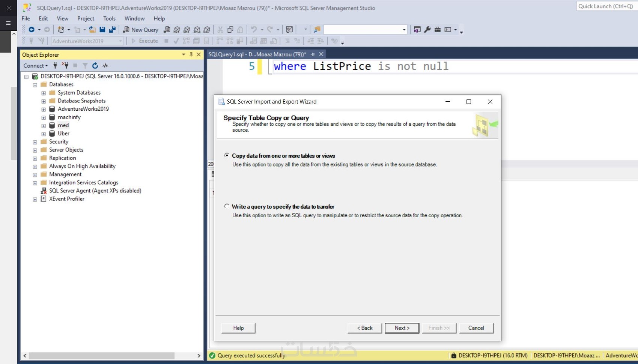Viewport: 638px width, 364px height.
Task: Click the Solution Explorer view icon
Action: [x=417, y=30]
